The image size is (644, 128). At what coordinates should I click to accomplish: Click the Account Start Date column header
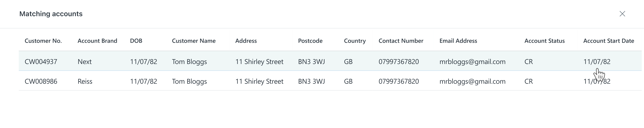(609, 41)
